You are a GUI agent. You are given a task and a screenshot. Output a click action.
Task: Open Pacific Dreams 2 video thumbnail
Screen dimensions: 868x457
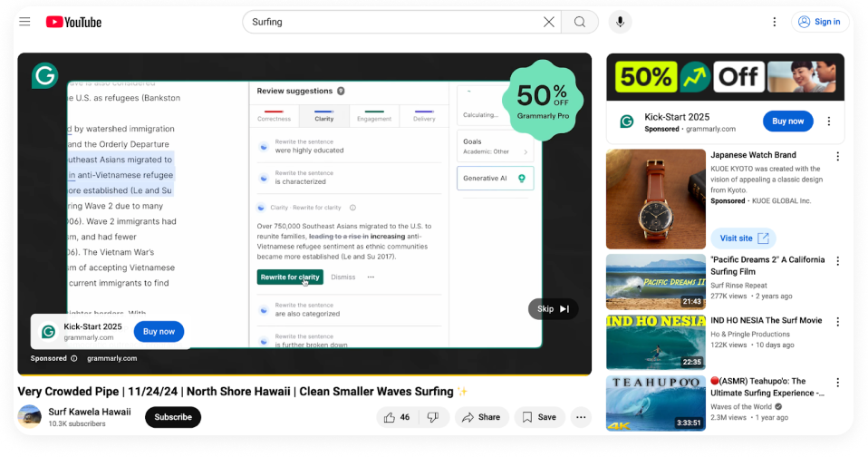[x=655, y=282]
